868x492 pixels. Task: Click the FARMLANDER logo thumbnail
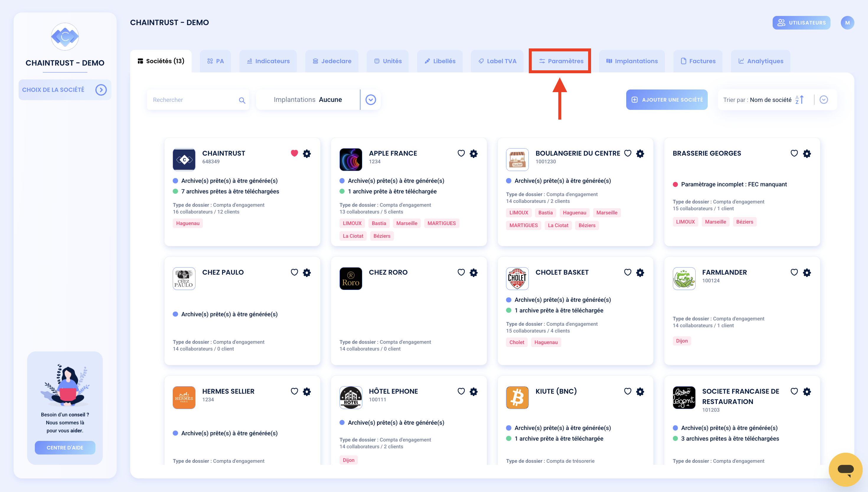pos(684,278)
